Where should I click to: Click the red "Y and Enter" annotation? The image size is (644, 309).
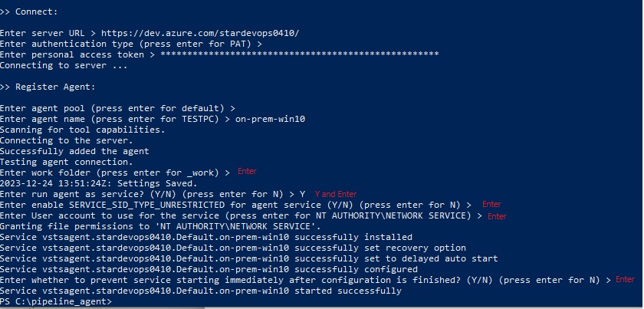(x=336, y=194)
